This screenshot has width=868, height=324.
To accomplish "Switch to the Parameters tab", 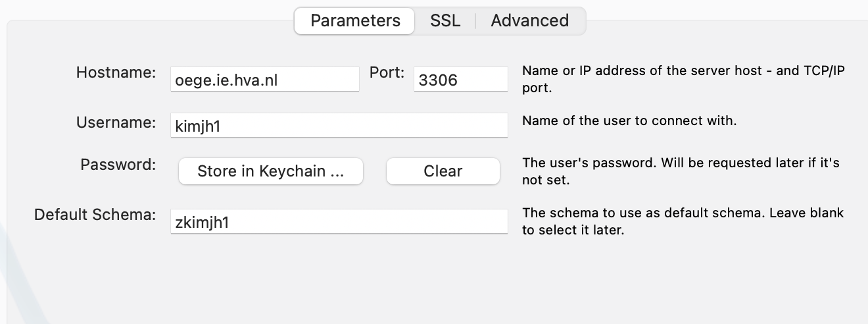I will (x=355, y=20).
